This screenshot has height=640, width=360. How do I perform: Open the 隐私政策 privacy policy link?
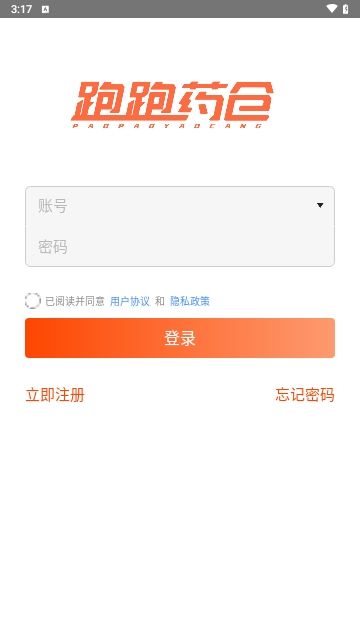[190, 301]
